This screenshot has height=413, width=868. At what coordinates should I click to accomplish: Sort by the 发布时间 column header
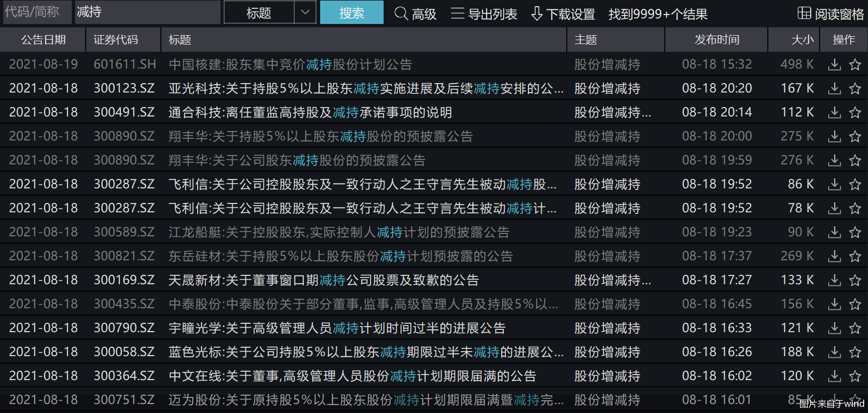717,40
